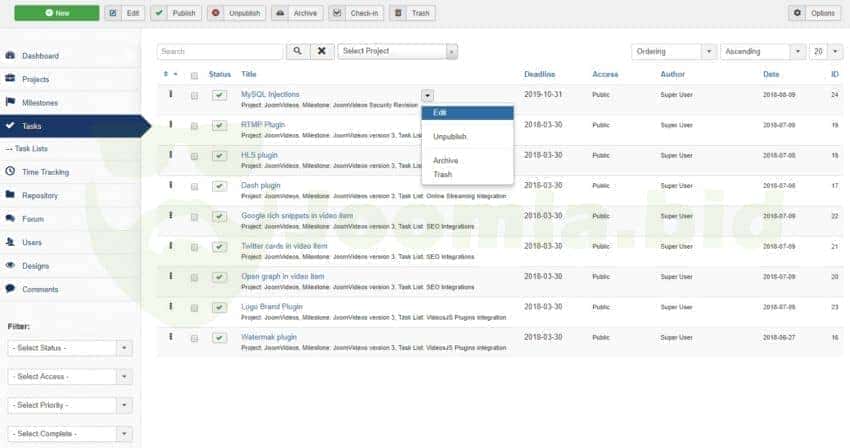Click into the Search input field
The height and width of the screenshot is (448, 850).
pyautogui.click(x=220, y=51)
